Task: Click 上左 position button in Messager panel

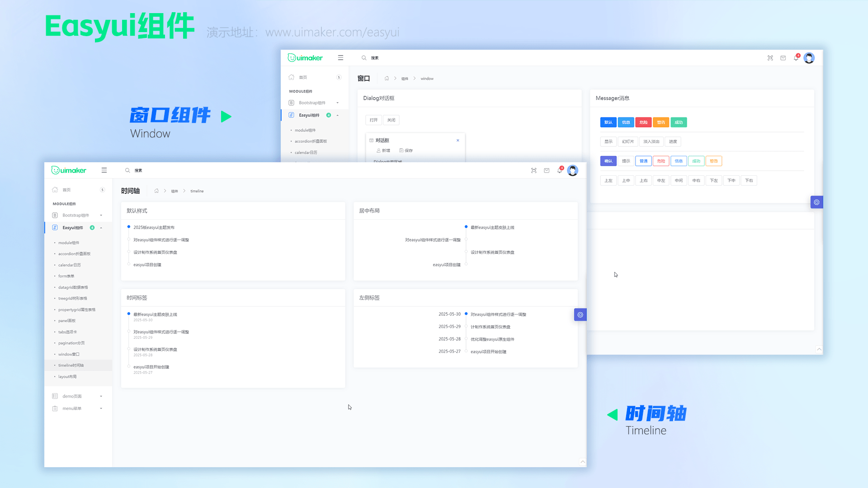Action: [609, 181]
